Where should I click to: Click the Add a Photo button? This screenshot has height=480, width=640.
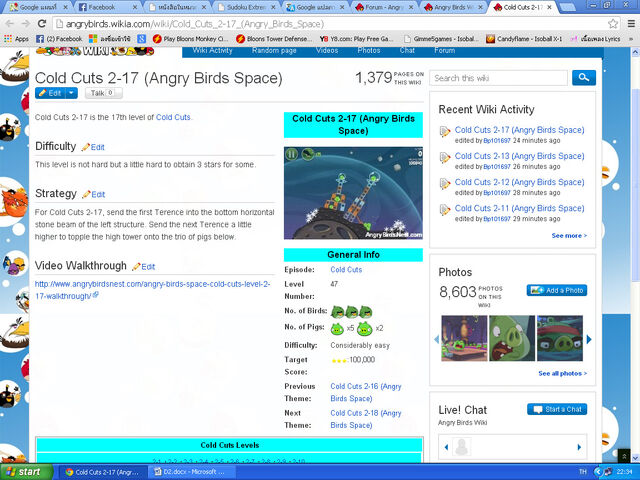pyautogui.click(x=557, y=290)
